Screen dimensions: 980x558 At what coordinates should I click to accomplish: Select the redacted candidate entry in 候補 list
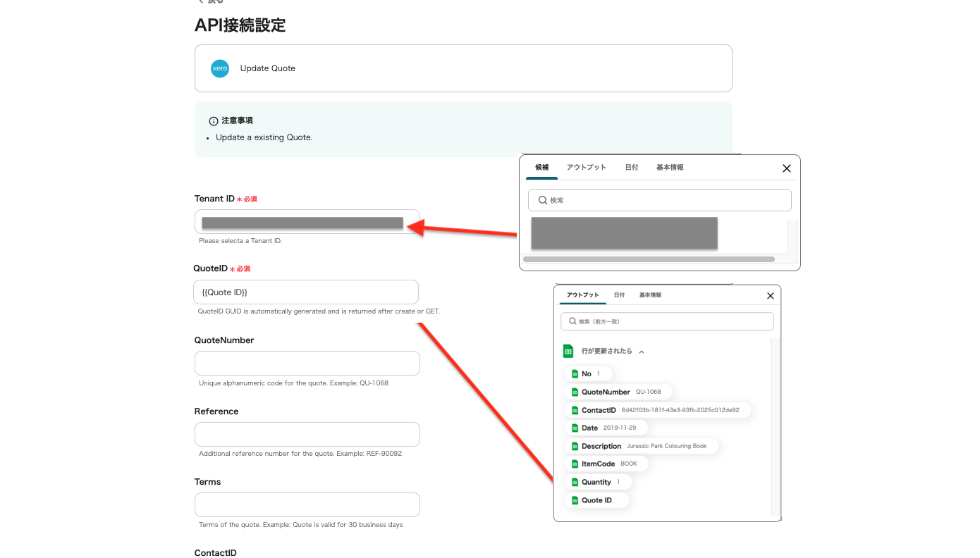625,233
